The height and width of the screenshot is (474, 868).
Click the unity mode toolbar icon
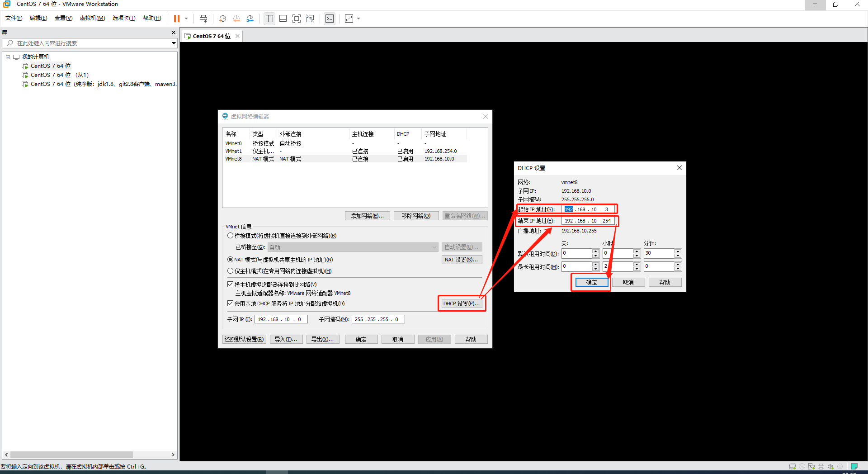(310, 19)
